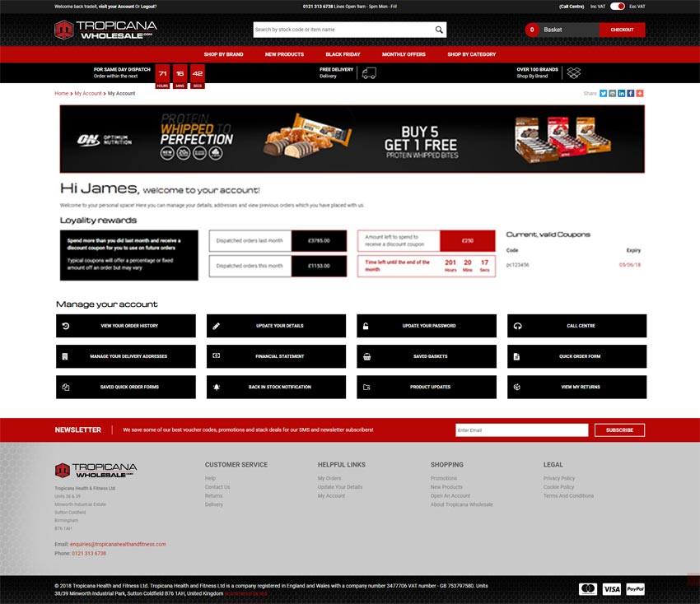Open Saved Baskets

coord(427,356)
